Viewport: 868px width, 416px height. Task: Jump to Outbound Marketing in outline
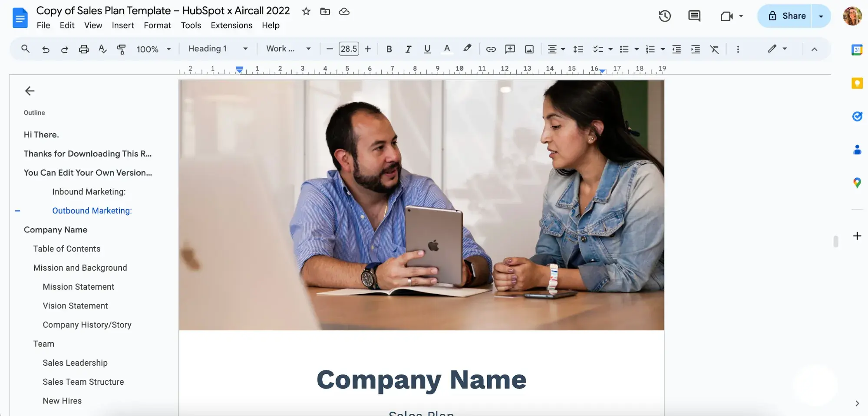click(92, 211)
